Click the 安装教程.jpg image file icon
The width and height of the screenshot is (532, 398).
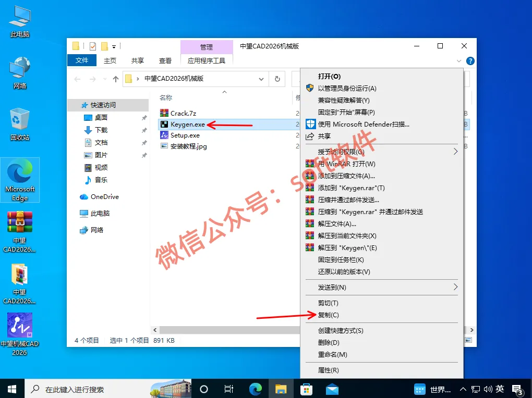pos(164,146)
